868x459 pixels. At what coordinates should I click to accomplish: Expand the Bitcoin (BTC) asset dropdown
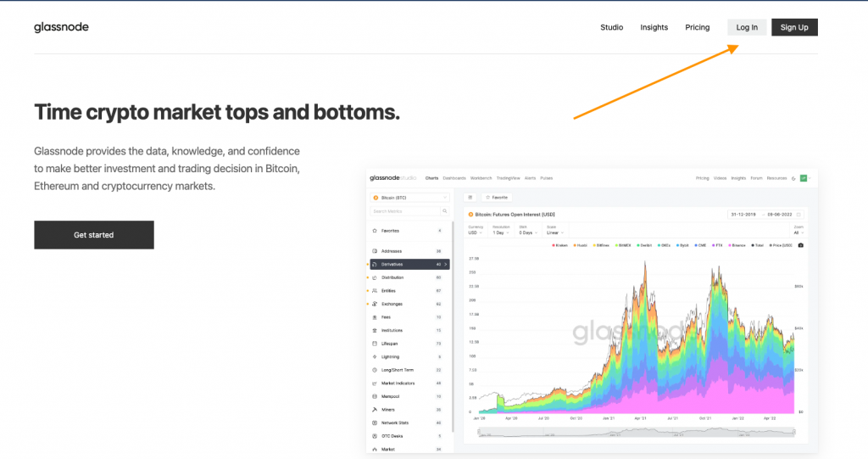pyautogui.click(x=409, y=198)
